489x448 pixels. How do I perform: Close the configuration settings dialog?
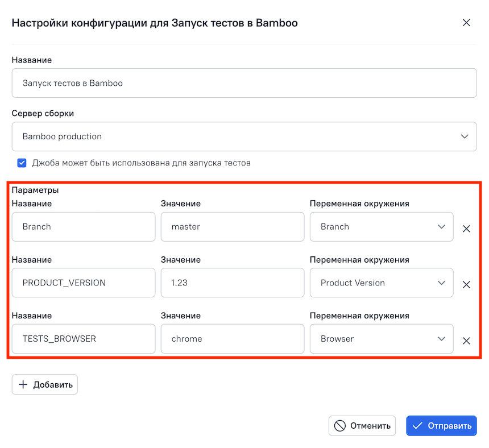click(x=466, y=23)
